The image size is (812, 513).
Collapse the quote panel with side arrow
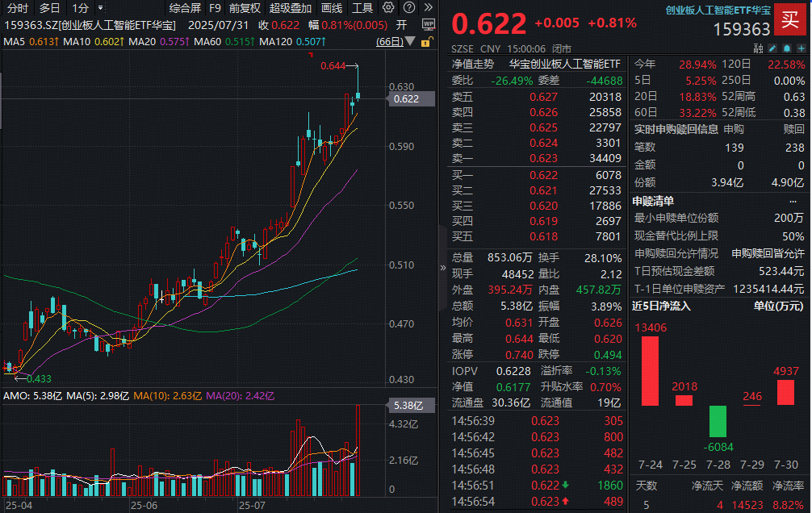443,268
